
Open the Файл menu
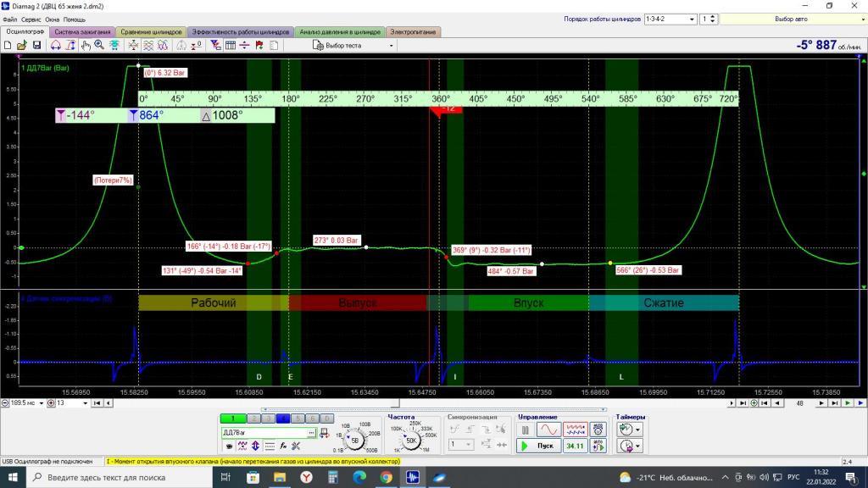point(9,19)
